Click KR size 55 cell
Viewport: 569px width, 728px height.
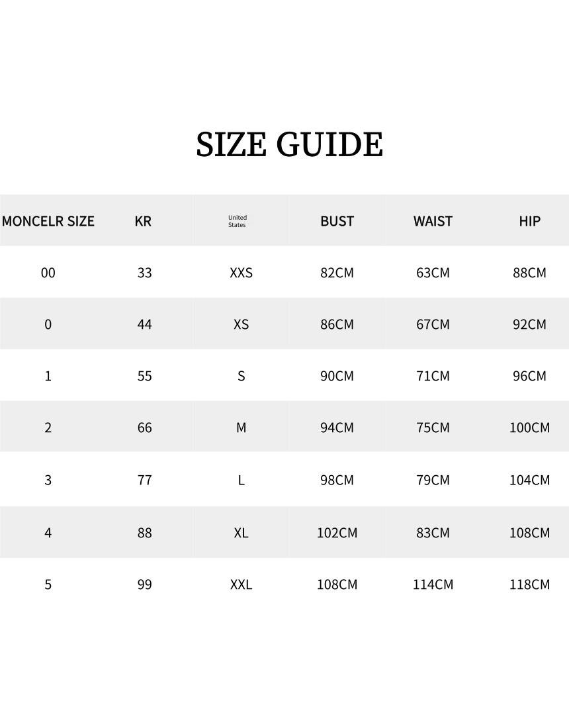144,376
